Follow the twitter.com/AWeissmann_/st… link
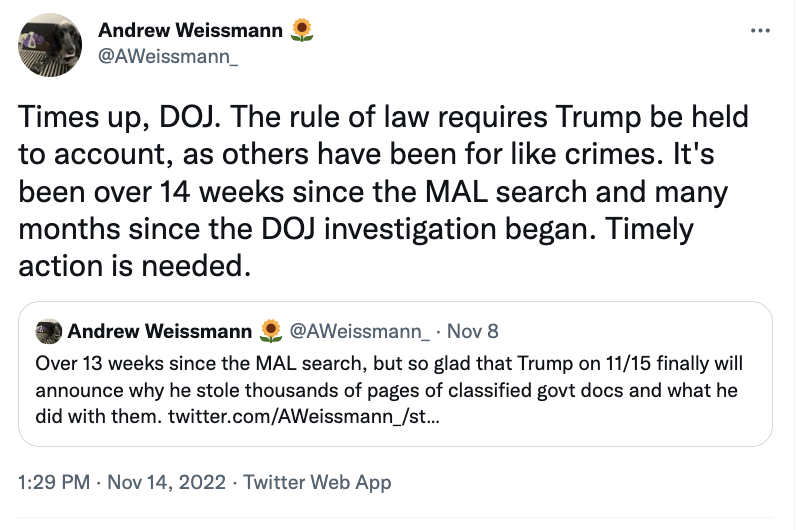The width and height of the screenshot is (796, 530). coord(304,416)
